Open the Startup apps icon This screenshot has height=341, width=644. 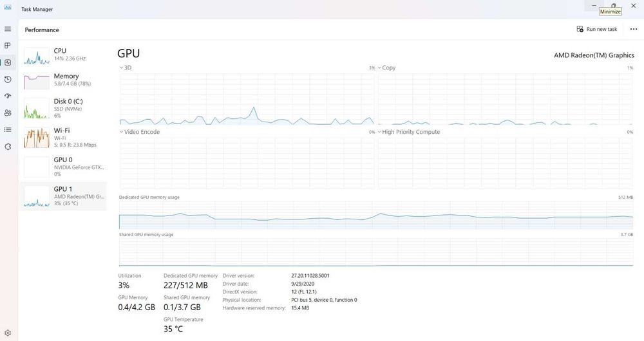click(x=7, y=96)
